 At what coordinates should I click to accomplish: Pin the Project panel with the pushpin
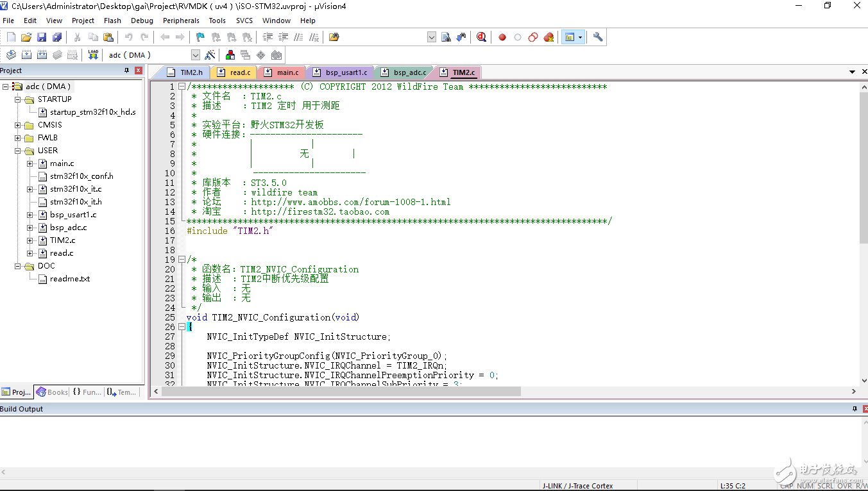127,71
